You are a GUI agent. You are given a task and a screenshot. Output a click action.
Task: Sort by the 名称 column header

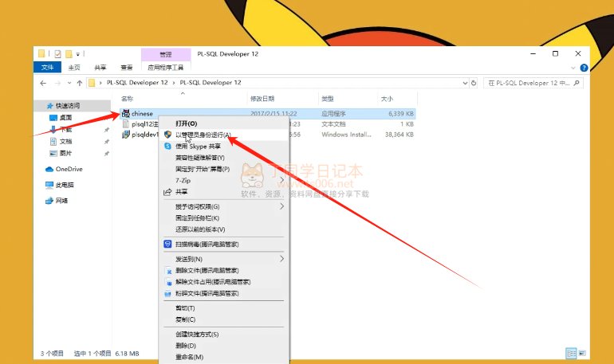click(128, 99)
